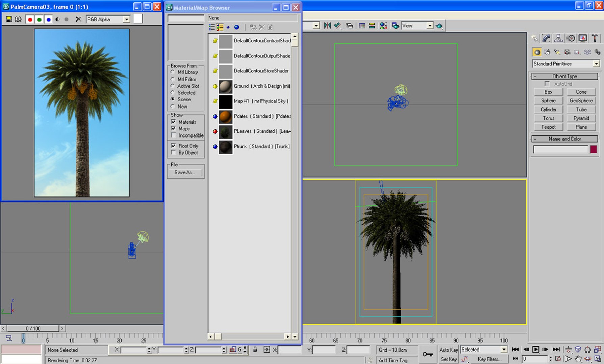The height and width of the screenshot is (364, 604).
Task: Click the GeoSphere primitive button
Action: point(581,101)
